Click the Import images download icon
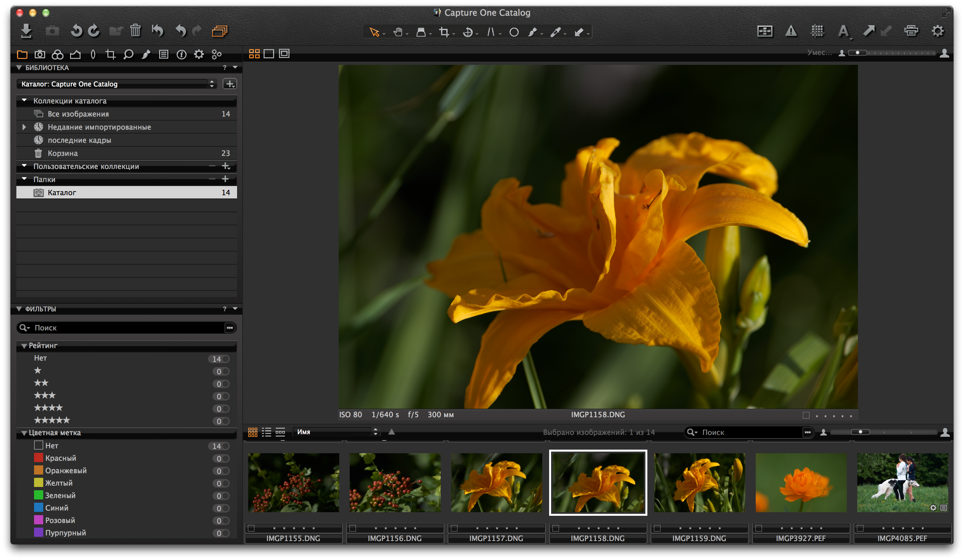The height and width of the screenshot is (560, 964). [x=26, y=30]
